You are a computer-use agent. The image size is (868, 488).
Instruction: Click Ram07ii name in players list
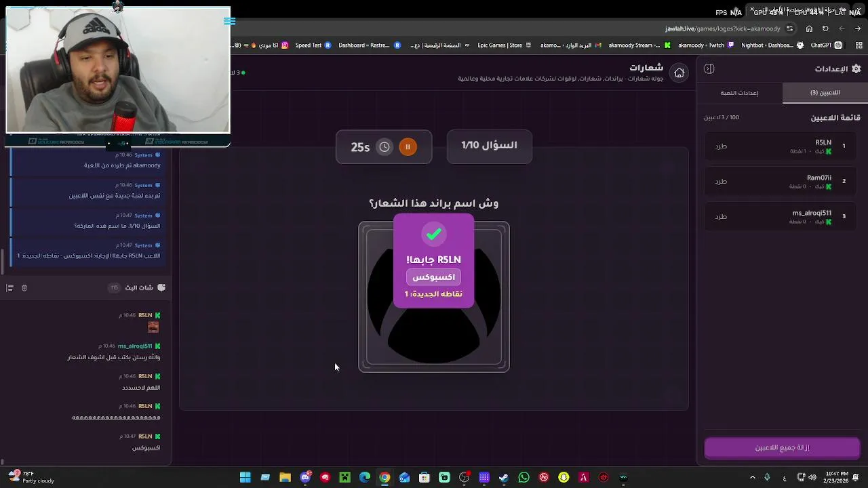pos(819,178)
